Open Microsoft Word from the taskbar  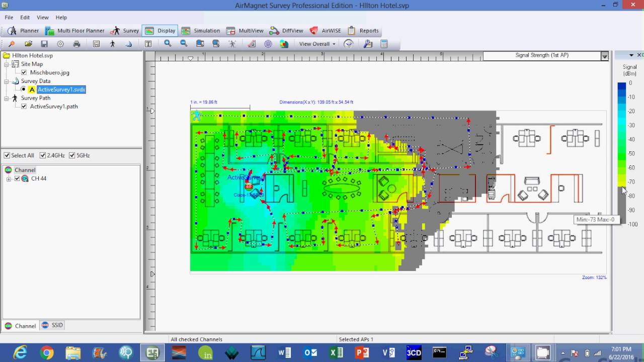(x=285, y=352)
